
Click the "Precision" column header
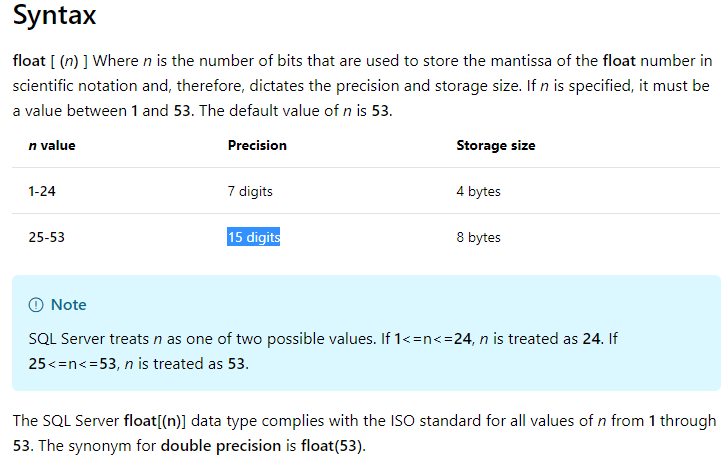[x=257, y=146]
